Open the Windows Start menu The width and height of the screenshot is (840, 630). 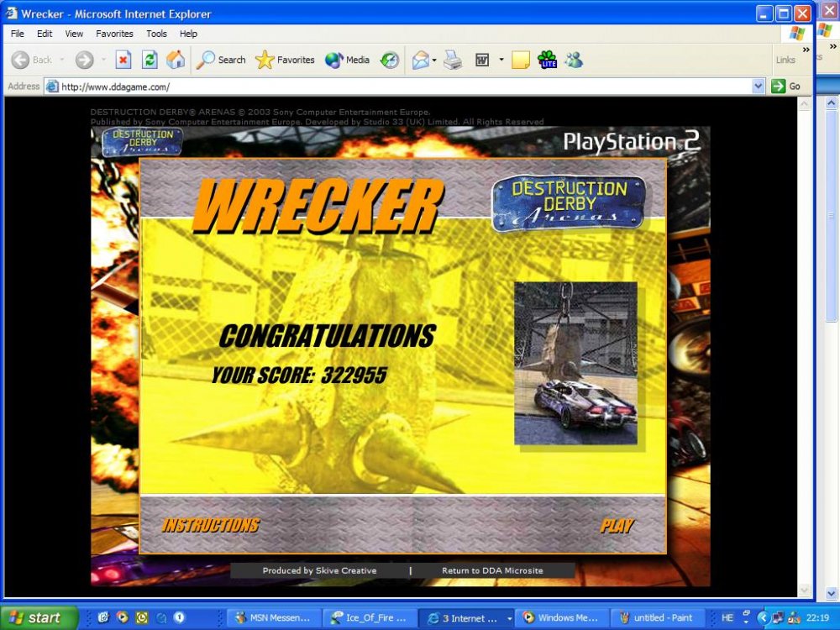[39, 617]
